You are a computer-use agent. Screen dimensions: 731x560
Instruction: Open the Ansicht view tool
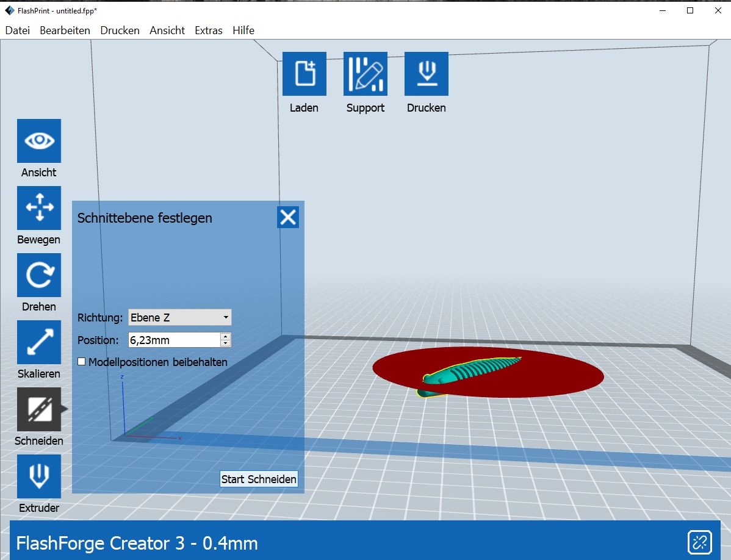point(39,141)
